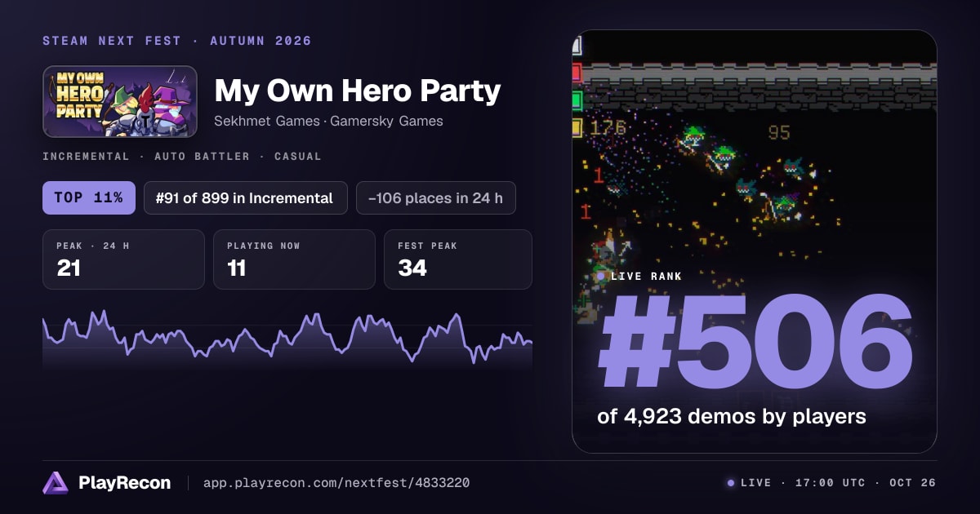Click the My Own Hero Party title

point(357,91)
